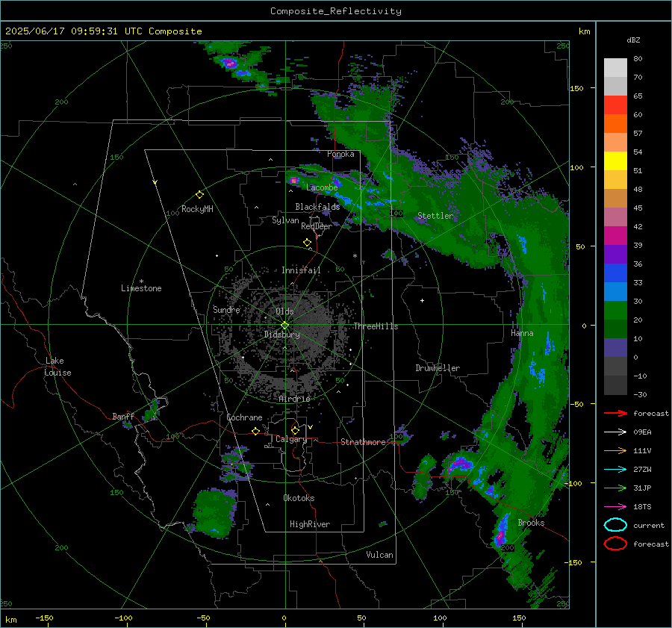Click the Didsbury city label
This screenshot has width=672, height=628.
281,335
